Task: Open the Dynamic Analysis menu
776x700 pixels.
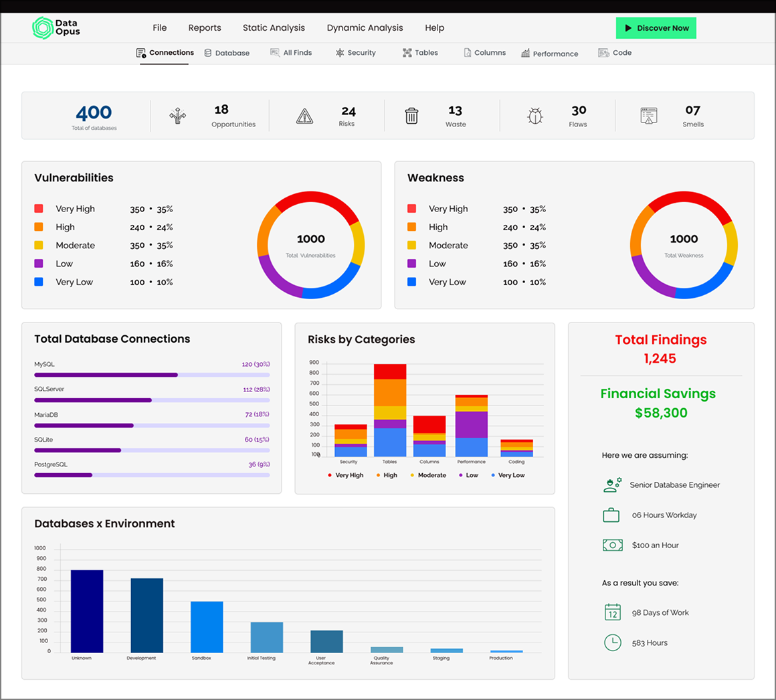Action: tap(365, 27)
